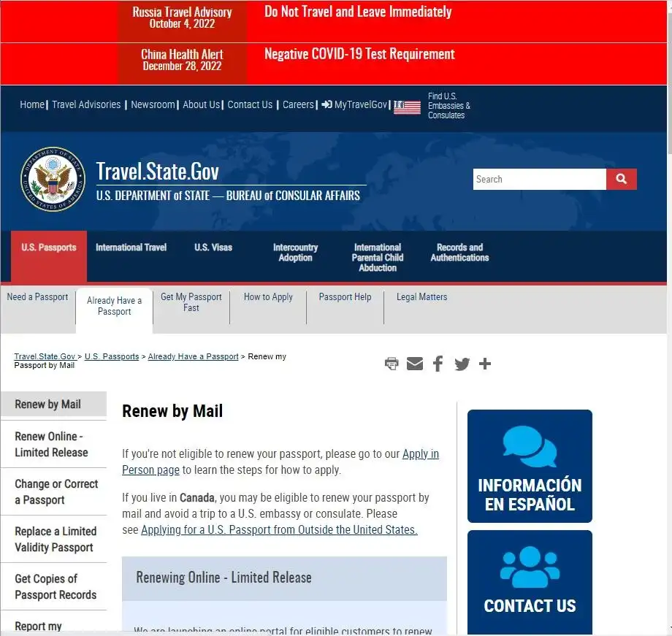Select Change or Correct a Passport sidebar item
Image resolution: width=672 pixels, height=636 pixels.
[53, 492]
